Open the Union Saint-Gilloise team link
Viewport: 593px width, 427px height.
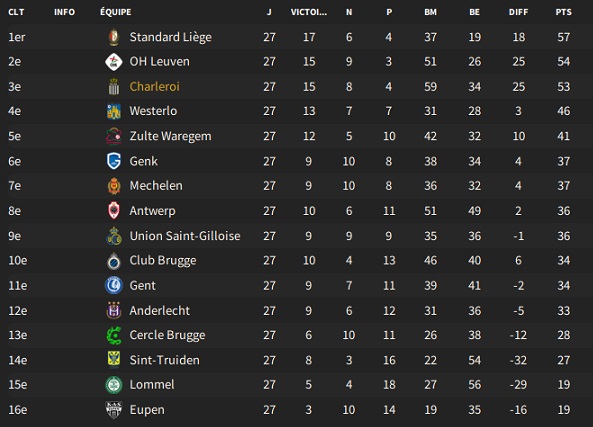click(185, 236)
